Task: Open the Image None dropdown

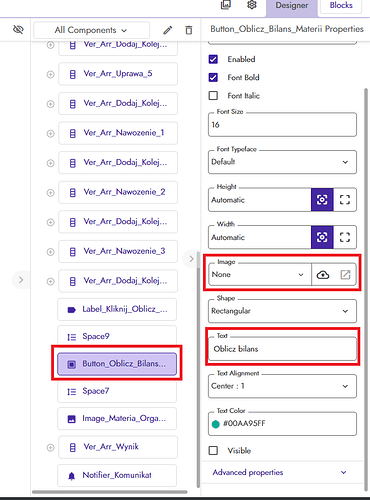Action: 260,275
